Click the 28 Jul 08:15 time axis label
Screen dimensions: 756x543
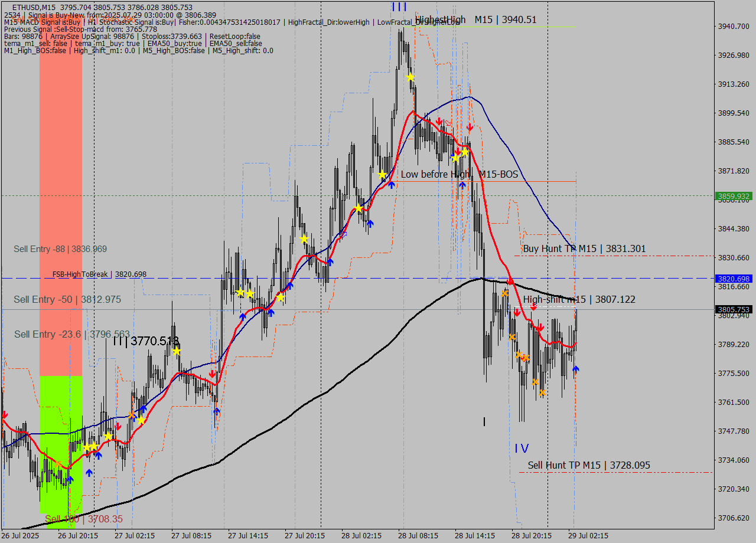pos(418,535)
